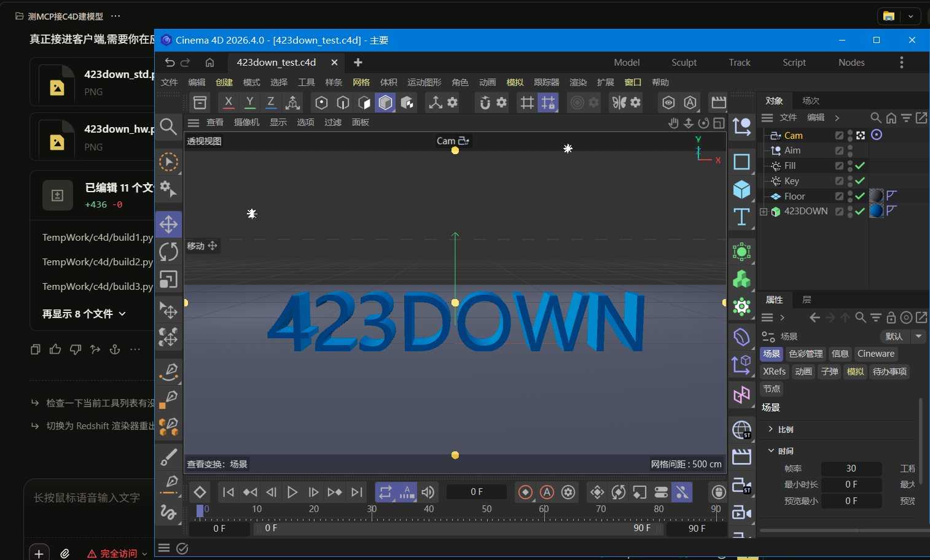Click the 帧率 value field
Viewport: 930px width, 560px height.
tap(851, 469)
